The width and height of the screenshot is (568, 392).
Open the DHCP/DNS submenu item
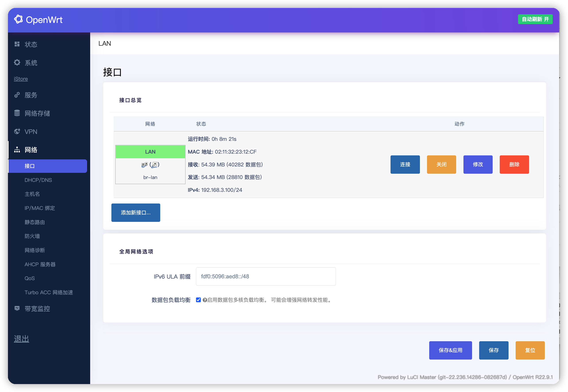click(x=38, y=180)
